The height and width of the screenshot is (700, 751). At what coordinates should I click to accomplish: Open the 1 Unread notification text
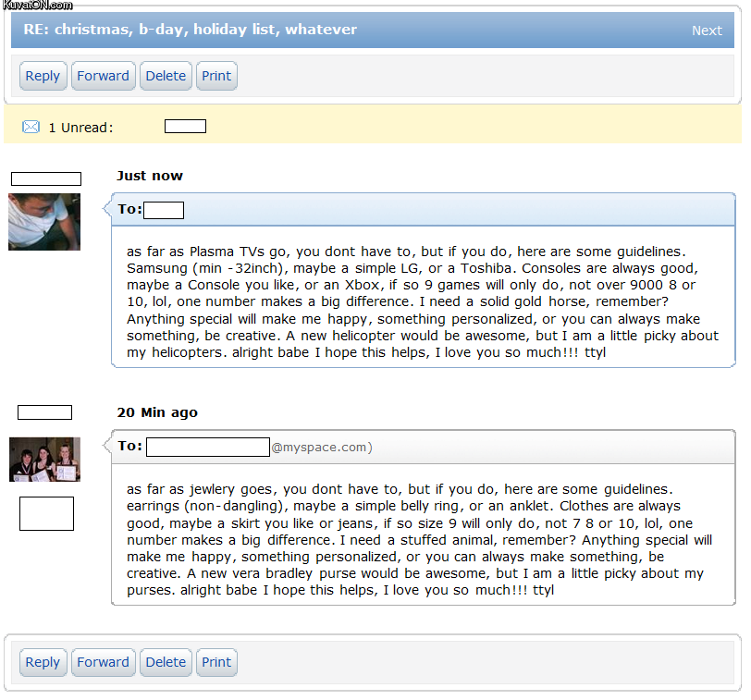[80, 128]
